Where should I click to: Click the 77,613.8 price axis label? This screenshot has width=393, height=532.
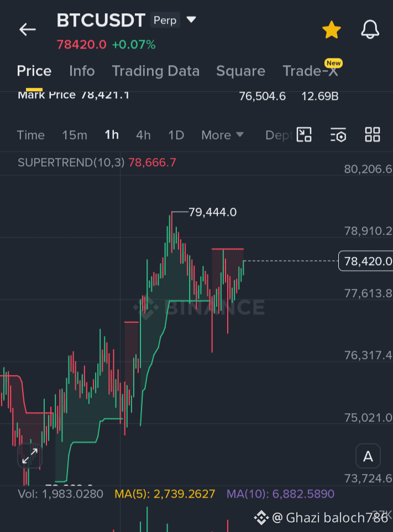(x=368, y=293)
